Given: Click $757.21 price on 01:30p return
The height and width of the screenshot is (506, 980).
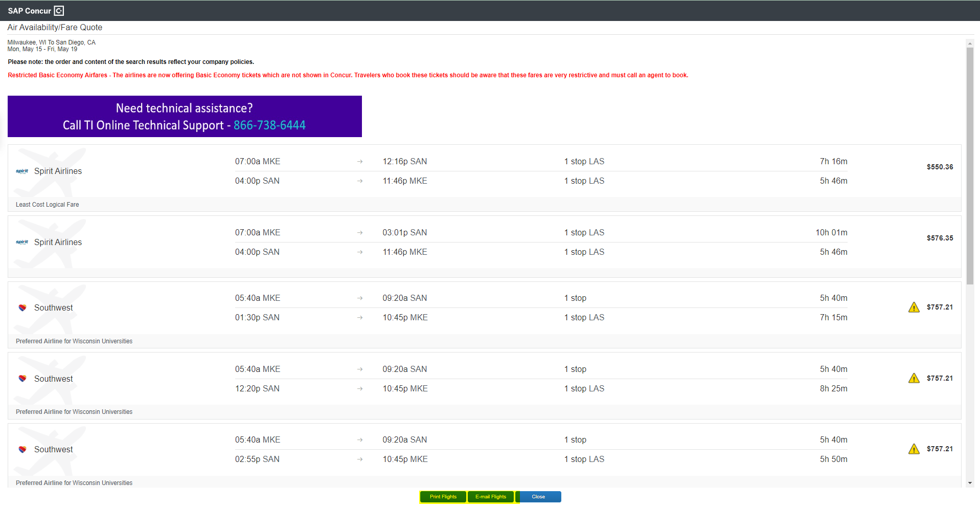Looking at the screenshot, I should pyautogui.click(x=940, y=307).
